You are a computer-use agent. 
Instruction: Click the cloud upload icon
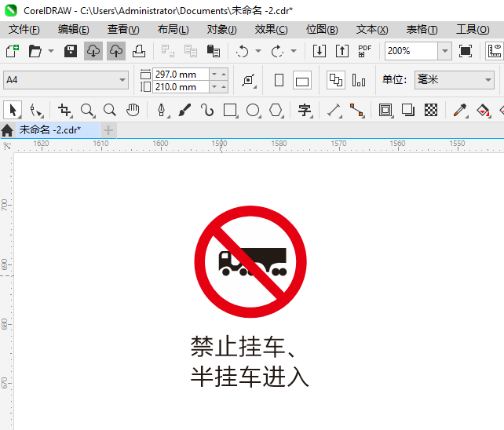pos(116,51)
